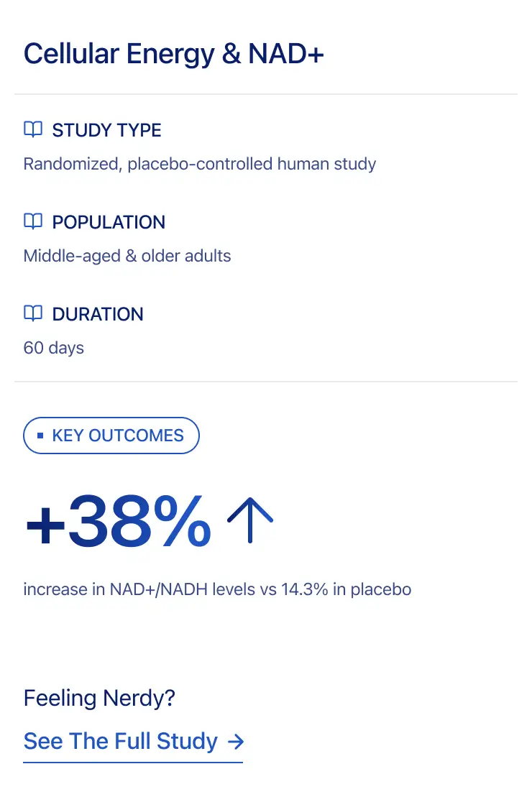This screenshot has width=532, height=792.
Task: Click the STUDY TYPE label
Action: click(x=106, y=130)
